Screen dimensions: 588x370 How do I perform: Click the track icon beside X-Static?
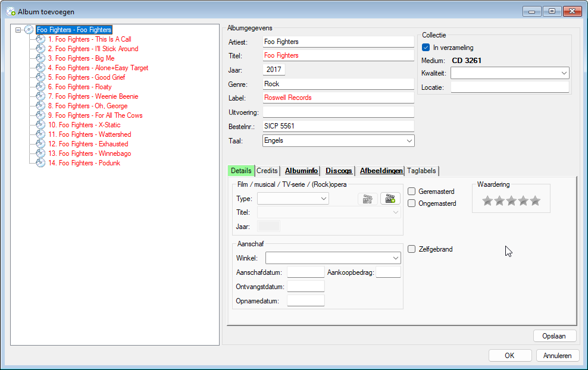40,125
